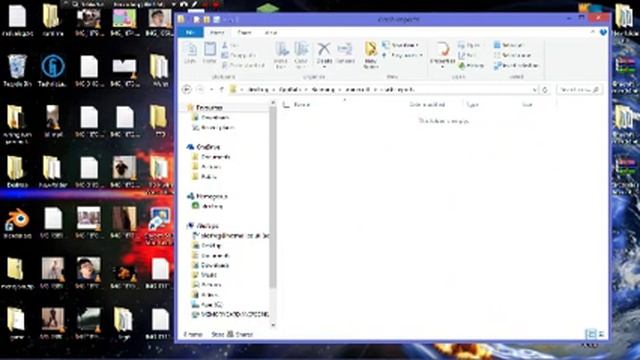Sort by the Name column header

(302, 105)
